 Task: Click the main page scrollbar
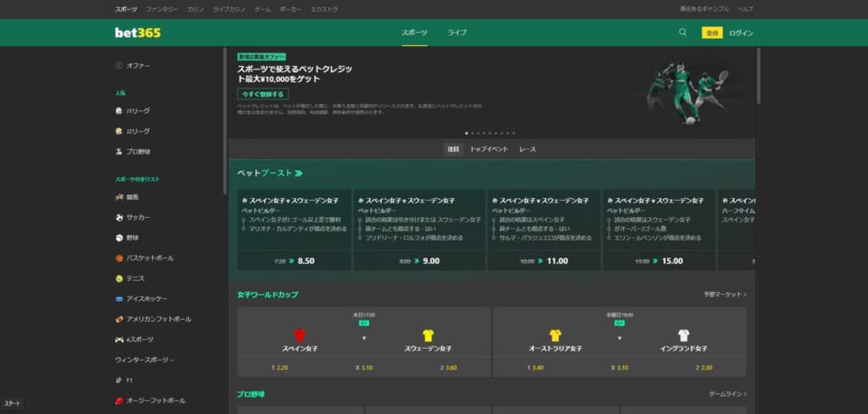759,76
